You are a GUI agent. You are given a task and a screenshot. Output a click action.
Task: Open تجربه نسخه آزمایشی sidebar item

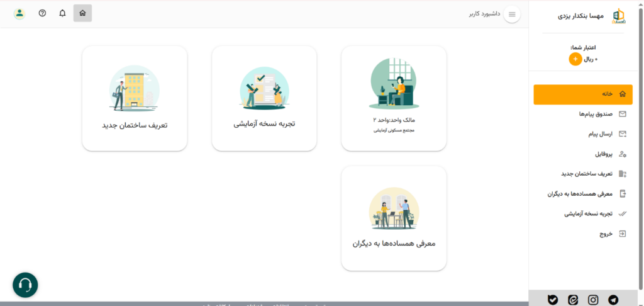click(x=583, y=214)
